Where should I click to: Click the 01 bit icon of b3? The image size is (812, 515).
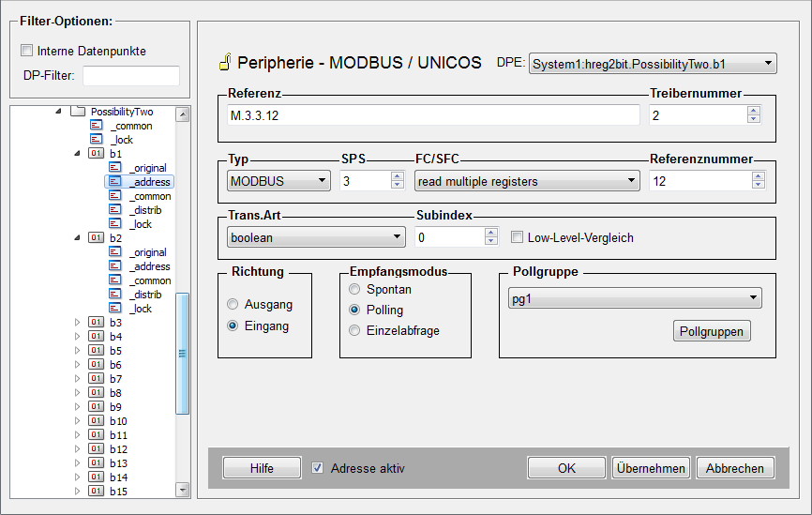click(x=96, y=323)
